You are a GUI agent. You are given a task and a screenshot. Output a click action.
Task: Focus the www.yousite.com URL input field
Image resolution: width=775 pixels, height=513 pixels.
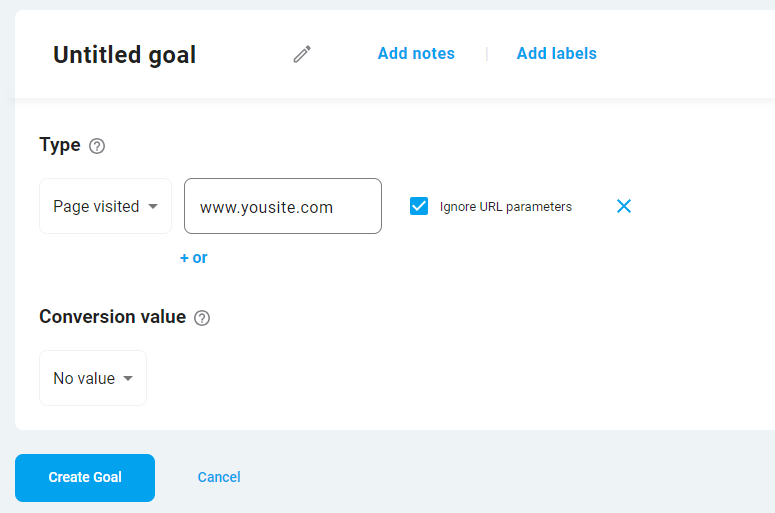tap(283, 206)
